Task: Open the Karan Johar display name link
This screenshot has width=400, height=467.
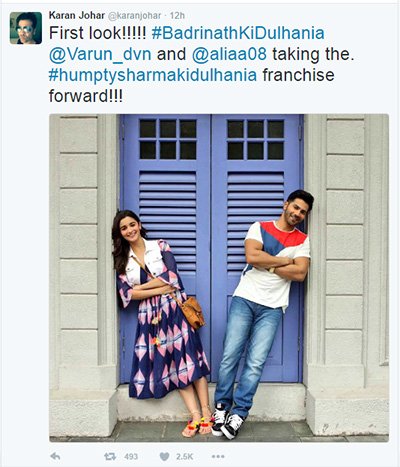Action: point(77,15)
